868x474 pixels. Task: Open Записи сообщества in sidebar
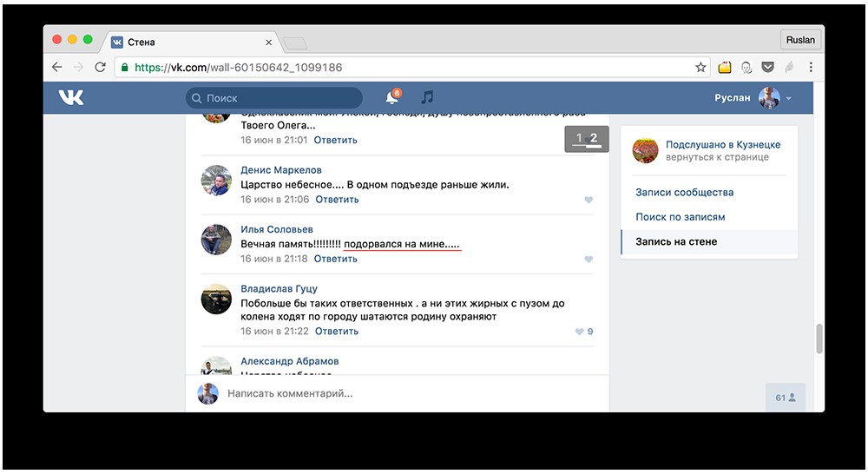coord(684,192)
